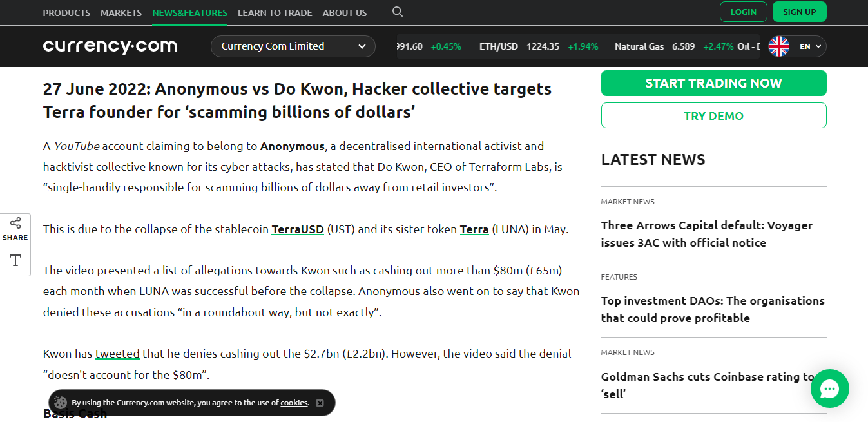
Task: Click the LOGIN button
Action: click(x=744, y=12)
